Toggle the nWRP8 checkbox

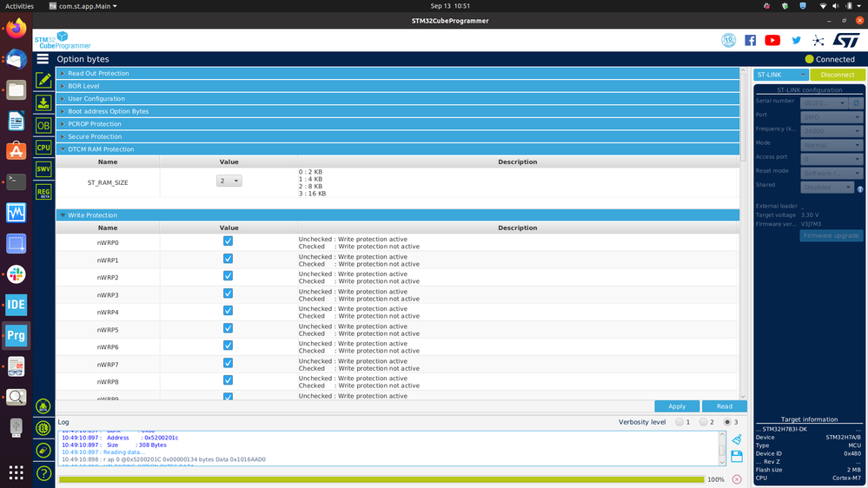(x=228, y=380)
